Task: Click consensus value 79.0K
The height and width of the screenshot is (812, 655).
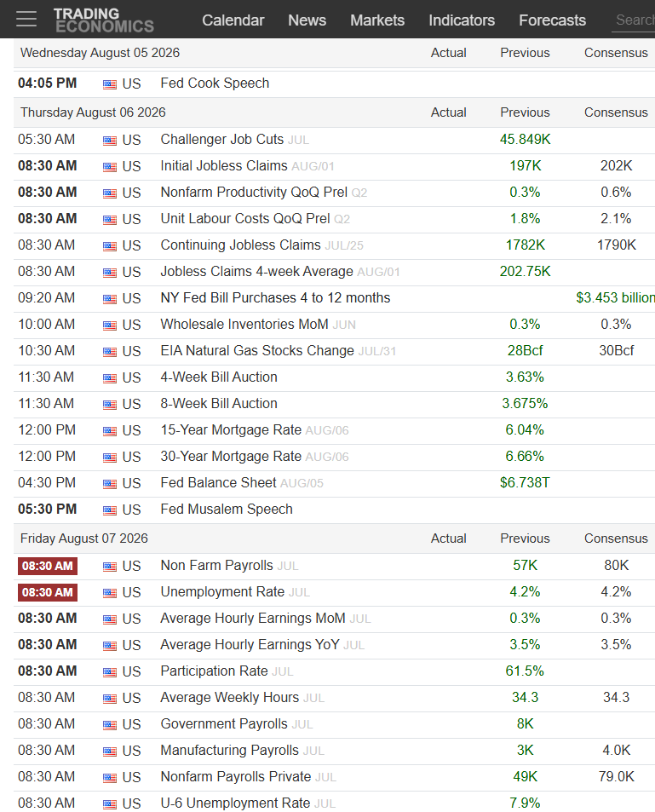Action: (x=616, y=777)
